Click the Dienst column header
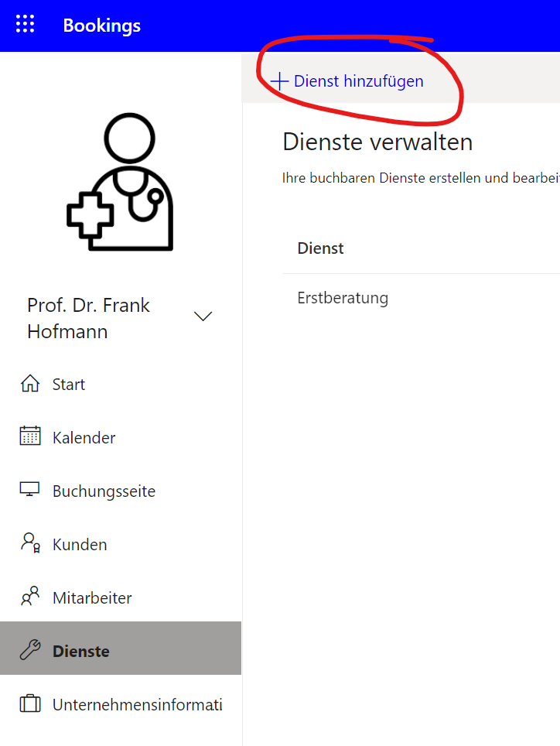The width and height of the screenshot is (560, 746). tap(320, 248)
